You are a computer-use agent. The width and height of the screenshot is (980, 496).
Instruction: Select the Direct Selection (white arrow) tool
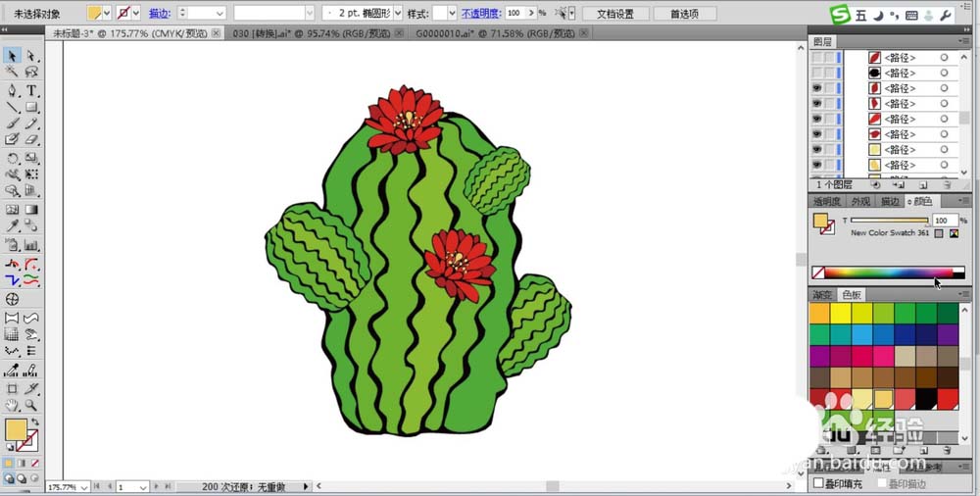(x=31, y=56)
